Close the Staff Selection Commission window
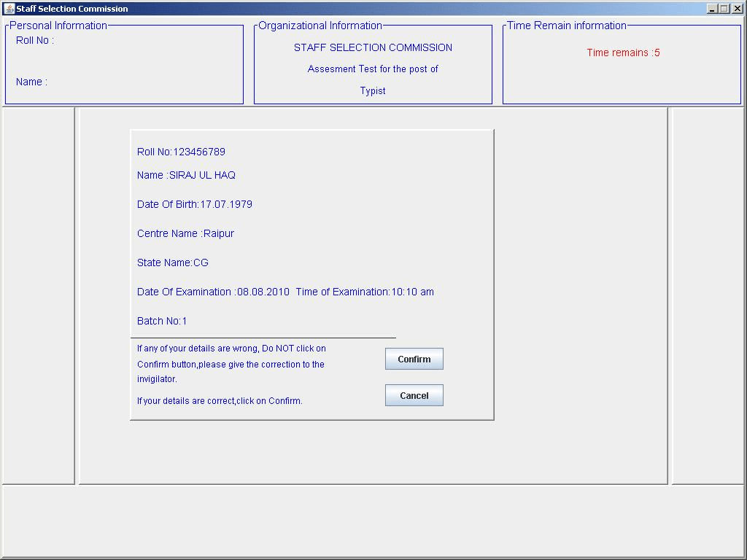The width and height of the screenshot is (747, 560). click(x=737, y=8)
